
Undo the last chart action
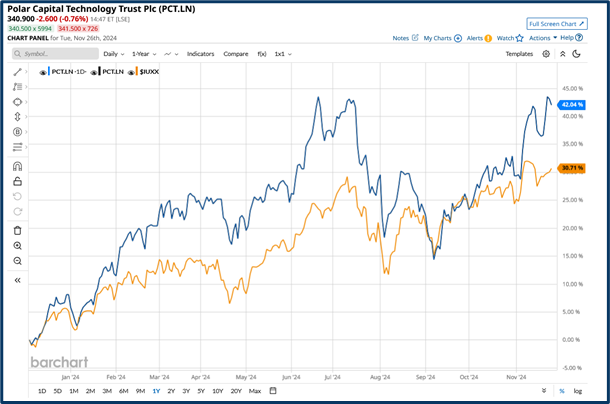tap(17, 197)
